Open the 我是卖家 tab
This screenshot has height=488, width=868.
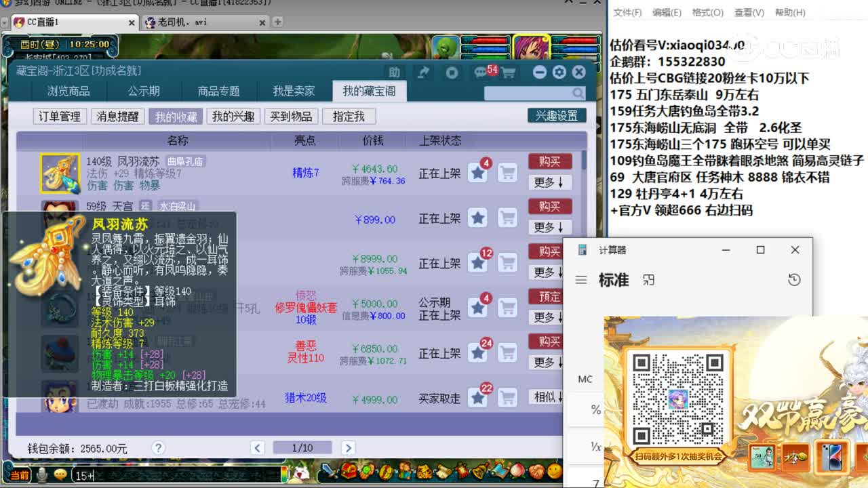tap(294, 91)
